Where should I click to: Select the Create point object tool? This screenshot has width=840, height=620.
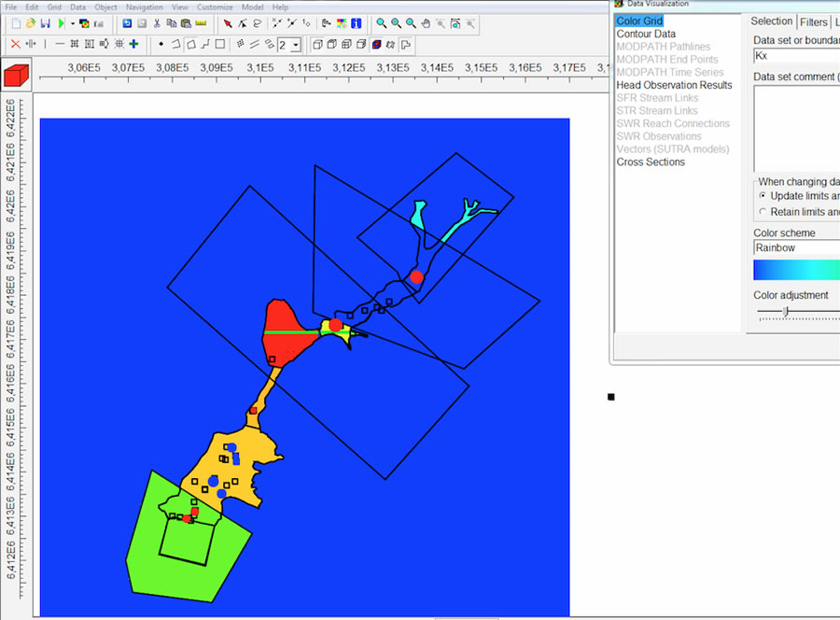(x=161, y=44)
